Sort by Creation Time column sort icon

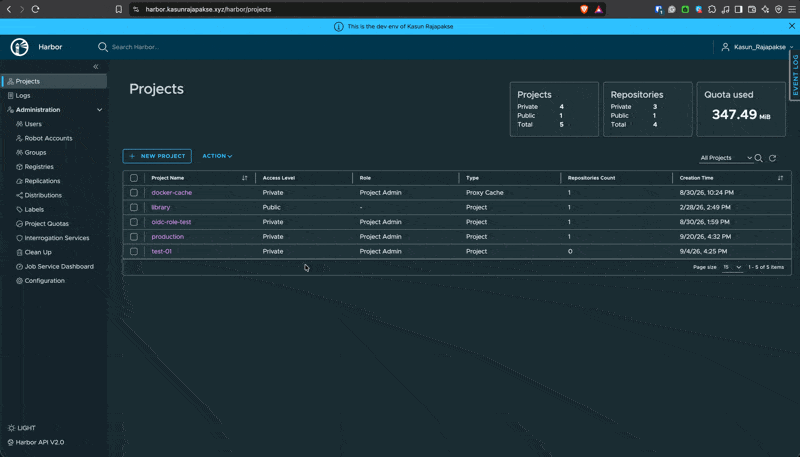(780, 178)
